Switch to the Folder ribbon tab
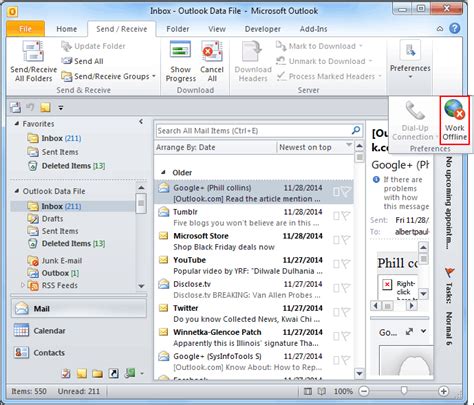The image size is (474, 405). (x=178, y=29)
